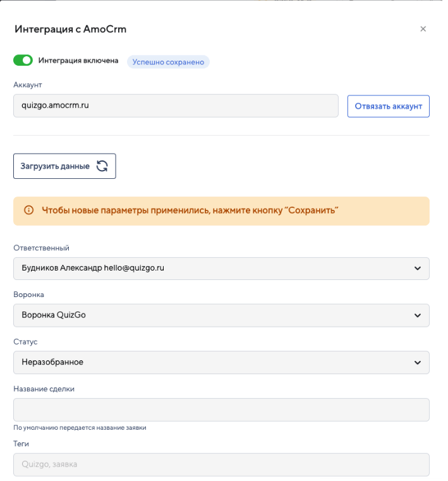The width and height of the screenshot is (448, 481).
Task: Focus the empty Название сделки input
Action: point(221,410)
